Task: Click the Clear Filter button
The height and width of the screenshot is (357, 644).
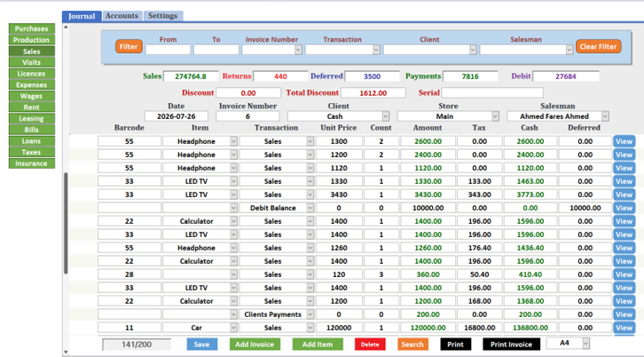Action: [598, 46]
